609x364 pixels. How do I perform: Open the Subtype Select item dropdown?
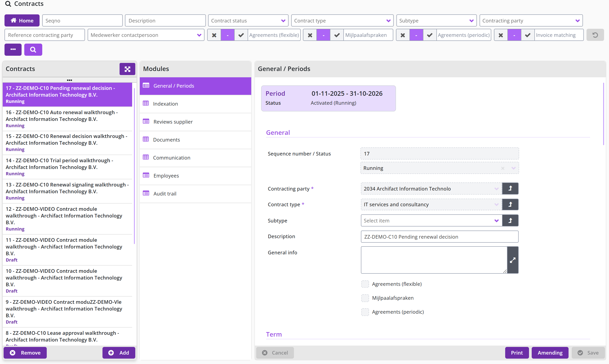(x=431, y=220)
